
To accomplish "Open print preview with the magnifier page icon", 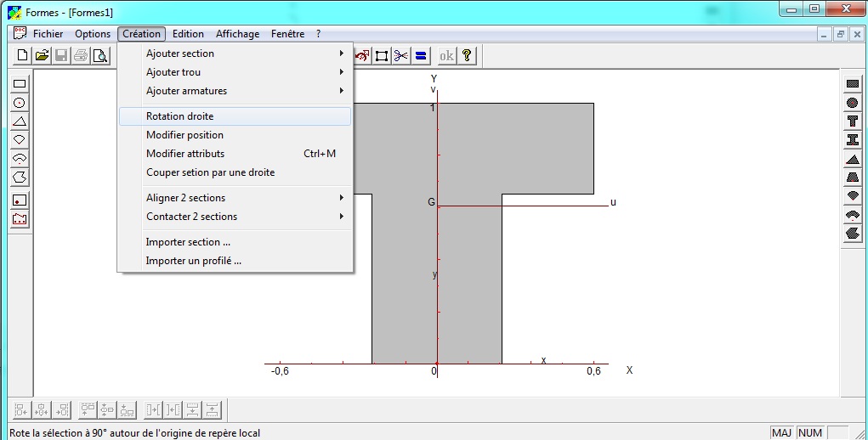I will click(100, 55).
